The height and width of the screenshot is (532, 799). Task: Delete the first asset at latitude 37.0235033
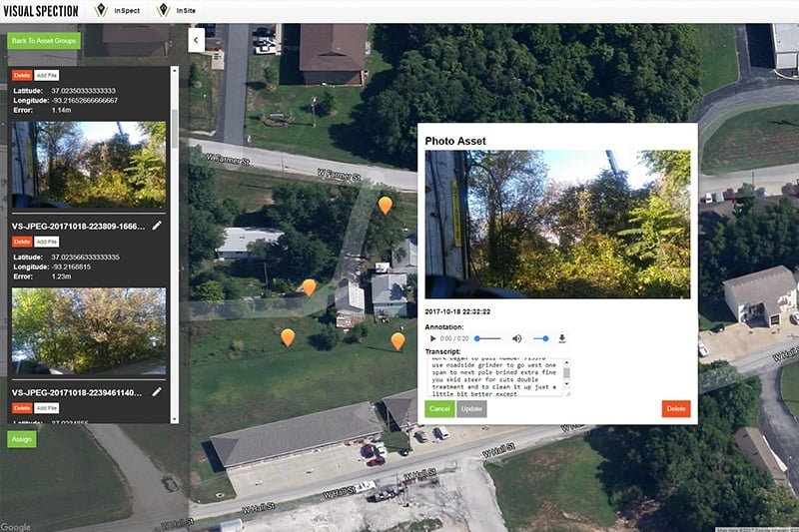(x=22, y=75)
